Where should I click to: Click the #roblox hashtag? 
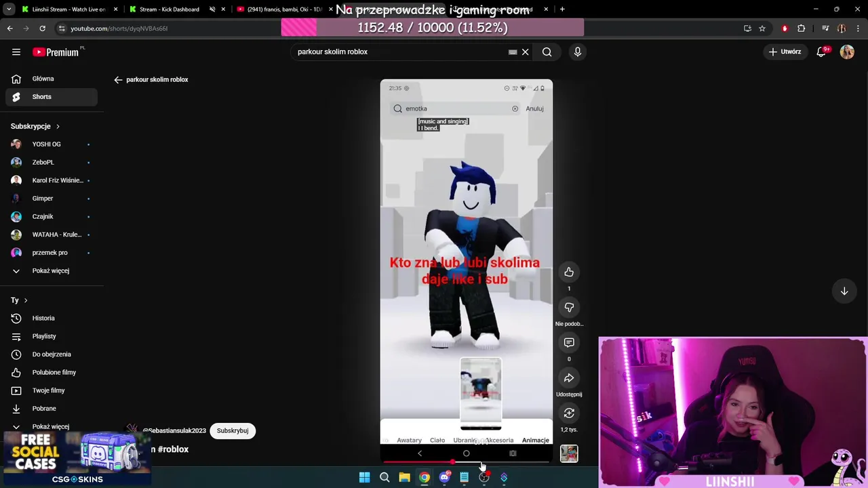coord(173,449)
